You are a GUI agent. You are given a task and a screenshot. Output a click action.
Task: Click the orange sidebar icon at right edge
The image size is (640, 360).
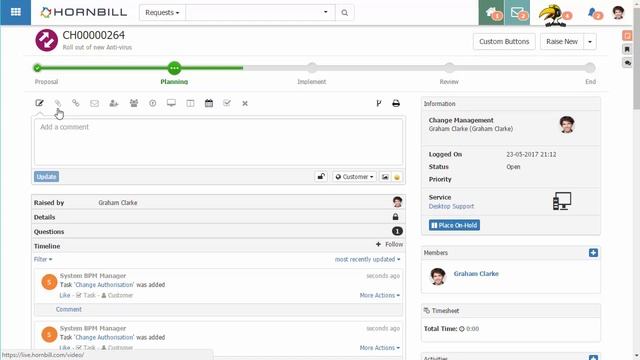pyautogui.click(x=627, y=36)
